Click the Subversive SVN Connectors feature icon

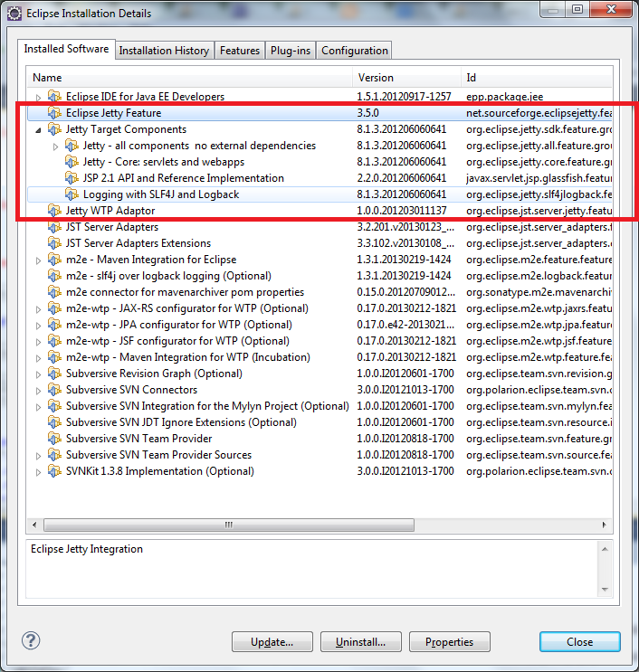(x=54, y=390)
